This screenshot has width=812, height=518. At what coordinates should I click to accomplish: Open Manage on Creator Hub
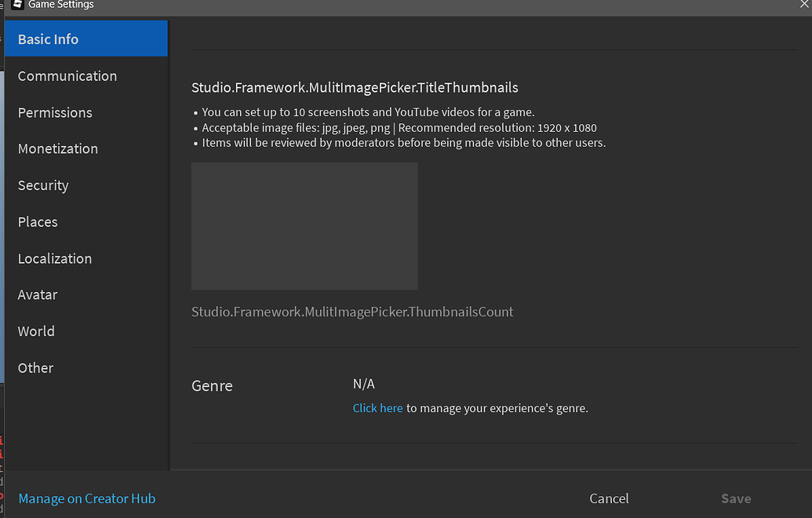click(x=86, y=498)
